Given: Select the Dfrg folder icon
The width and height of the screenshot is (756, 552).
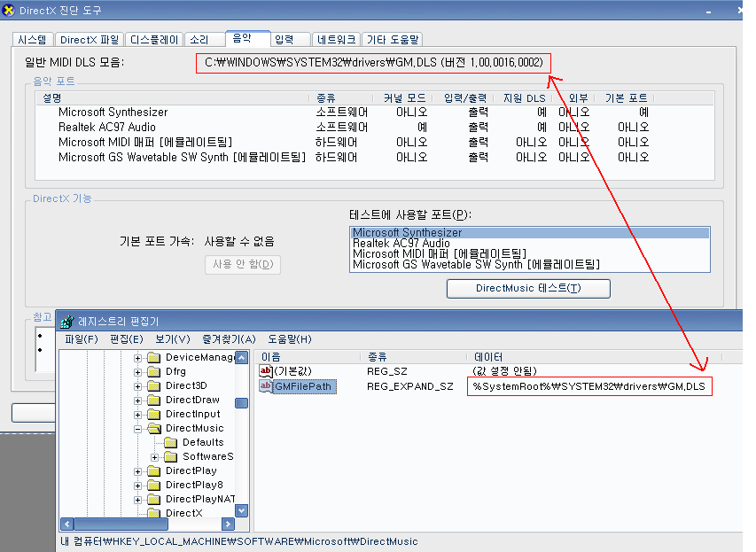Looking at the screenshot, I should [x=154, y=372].
